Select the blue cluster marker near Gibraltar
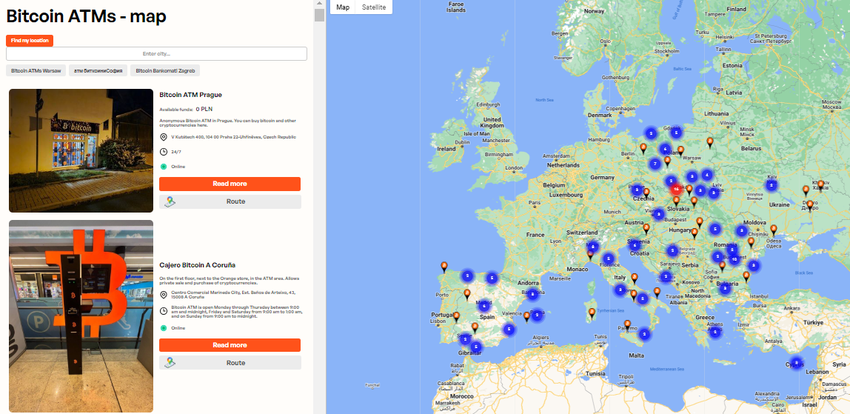The width and height of the screenshot is (850, 414). [476, 346]
